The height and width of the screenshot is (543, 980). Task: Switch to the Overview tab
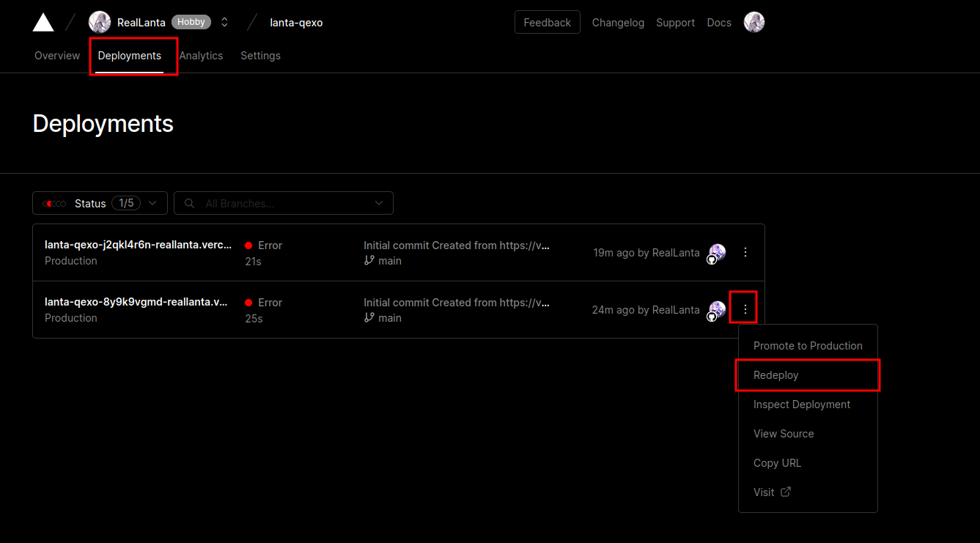coord(57,56)
